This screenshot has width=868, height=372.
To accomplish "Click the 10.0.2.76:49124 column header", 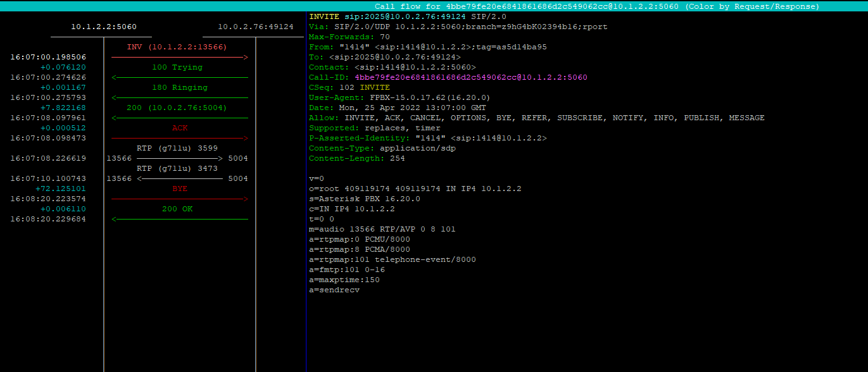I will click(x=255, y=27).
